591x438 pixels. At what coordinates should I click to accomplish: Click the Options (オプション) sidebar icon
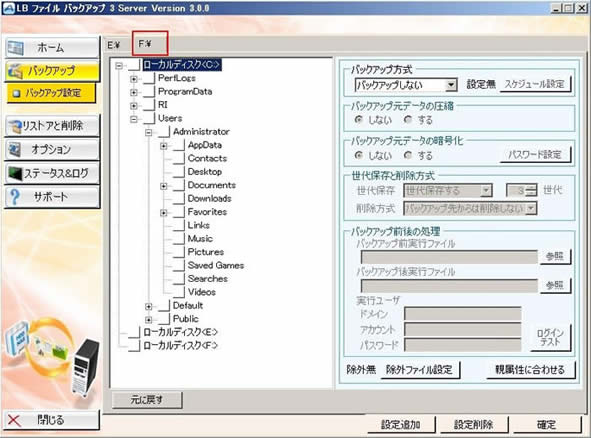tap(15, 149)
